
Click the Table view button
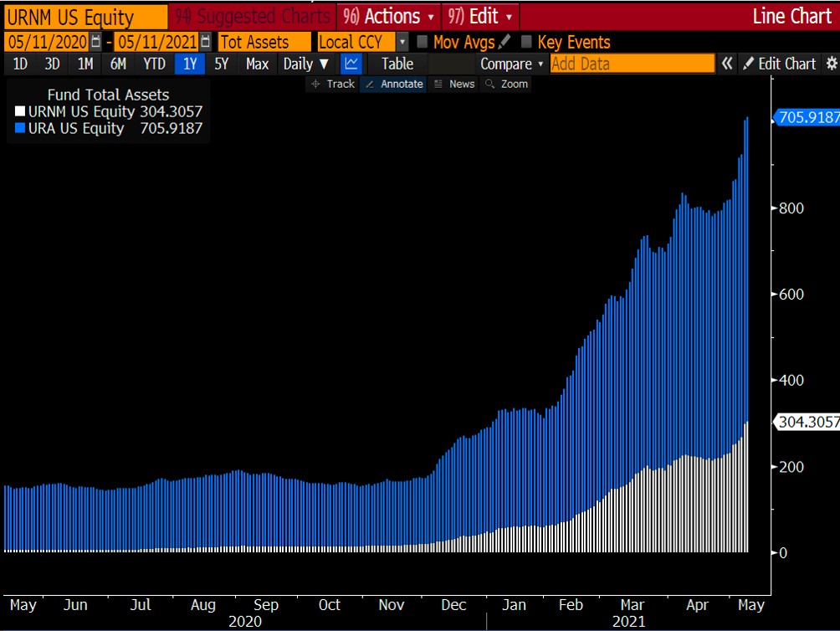click(397, 64)
